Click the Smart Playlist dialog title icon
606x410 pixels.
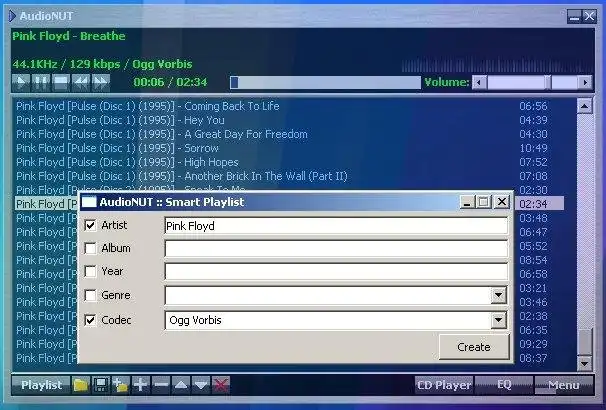pos(89,202)
